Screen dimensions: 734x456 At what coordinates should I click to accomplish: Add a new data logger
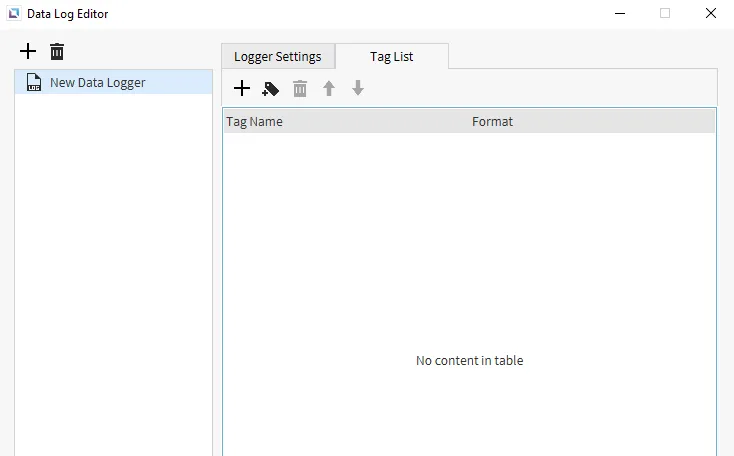coord(28,51)
